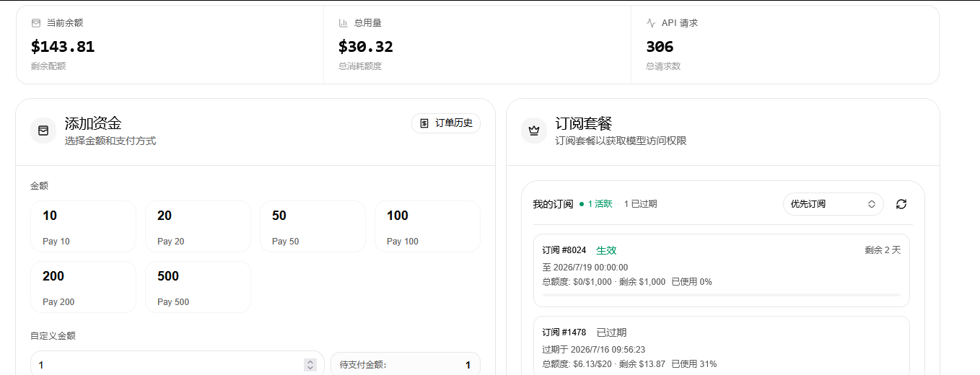Choose the 100 amount option
The height and width of the screenshot is (375, 980).
click(x=427, y=226)
